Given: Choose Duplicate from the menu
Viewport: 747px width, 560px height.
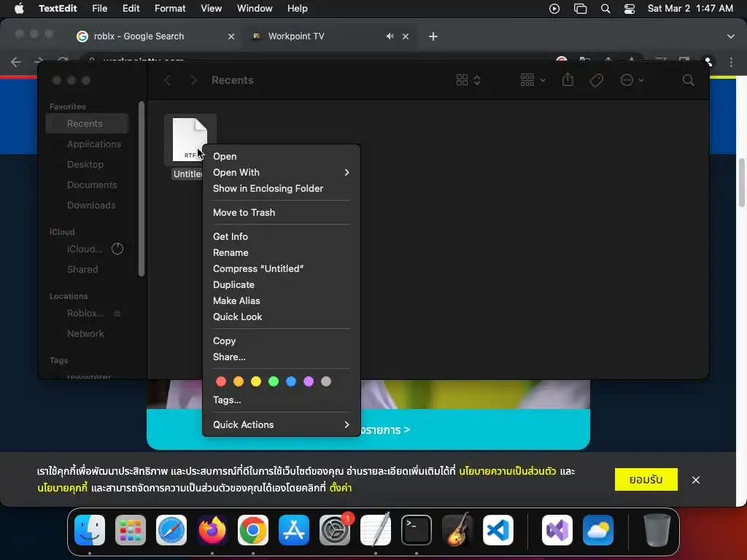Looking at the screenshot, I should pyautogui.click(x=281, y=285).
